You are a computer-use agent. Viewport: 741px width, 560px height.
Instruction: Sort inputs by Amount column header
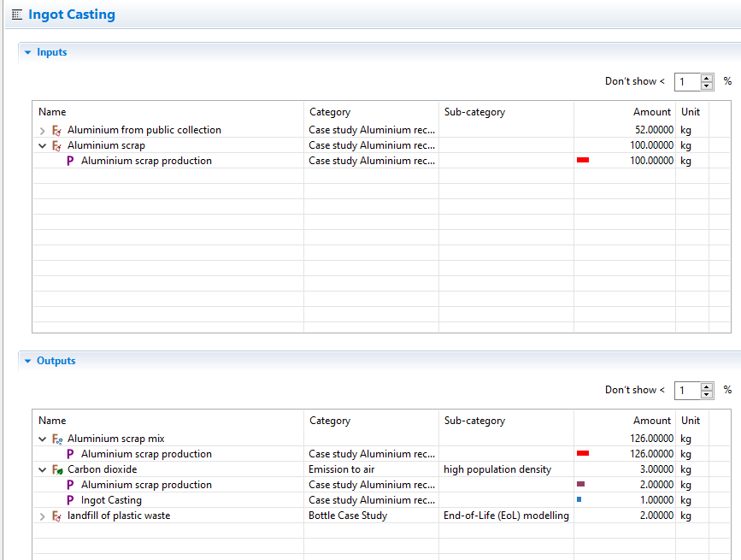(x=651, y=112)
